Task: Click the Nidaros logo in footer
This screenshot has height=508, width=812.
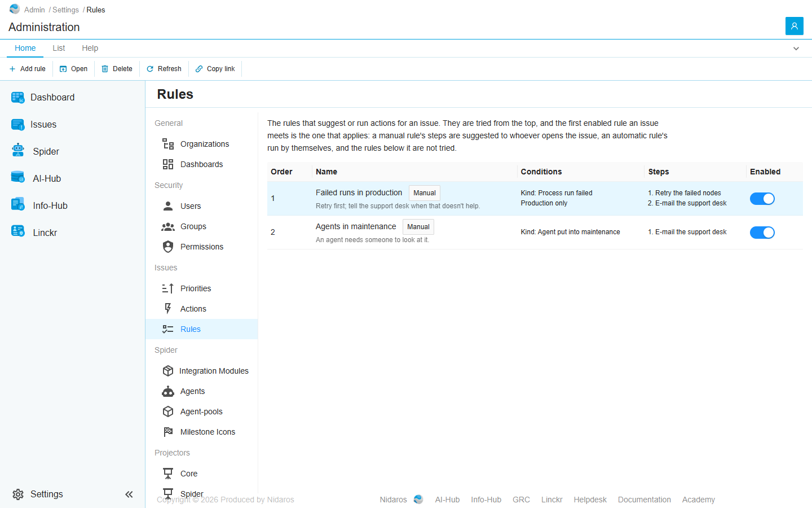Action: [418, 500]
